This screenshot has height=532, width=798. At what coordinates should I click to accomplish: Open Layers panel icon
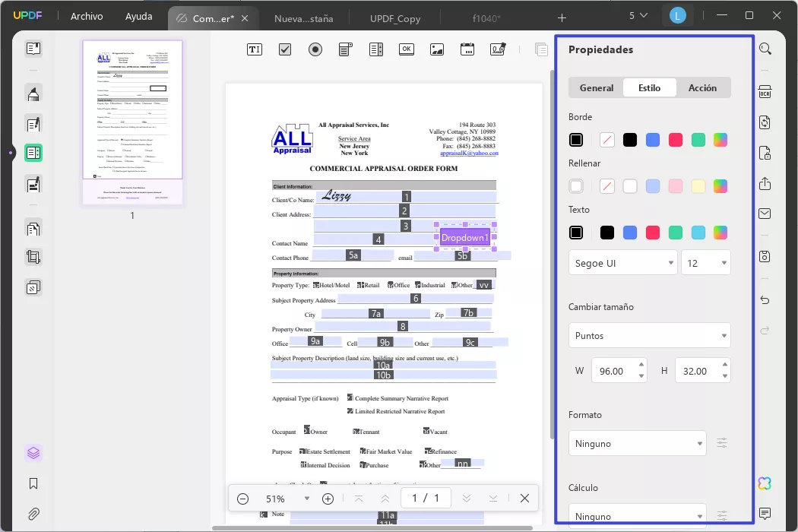pyautogui.click(x=33, y=453)
